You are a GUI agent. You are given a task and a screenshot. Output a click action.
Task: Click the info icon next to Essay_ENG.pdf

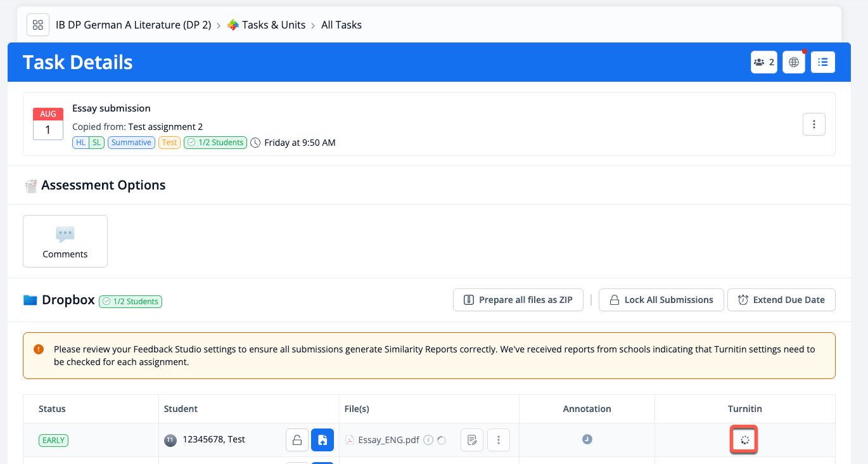428,440
